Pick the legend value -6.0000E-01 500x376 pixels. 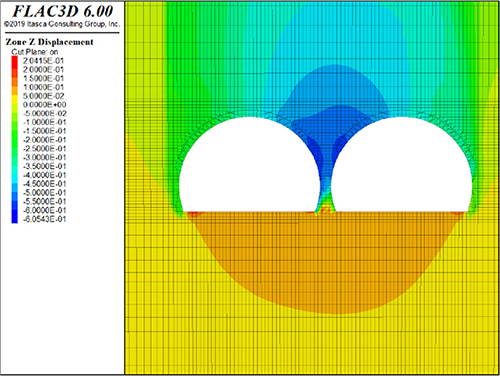44,210
